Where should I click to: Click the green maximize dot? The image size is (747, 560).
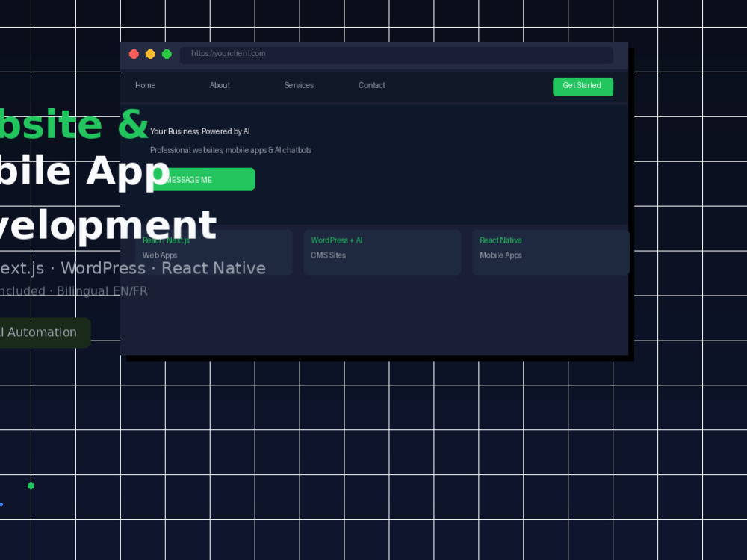[167, 55]
